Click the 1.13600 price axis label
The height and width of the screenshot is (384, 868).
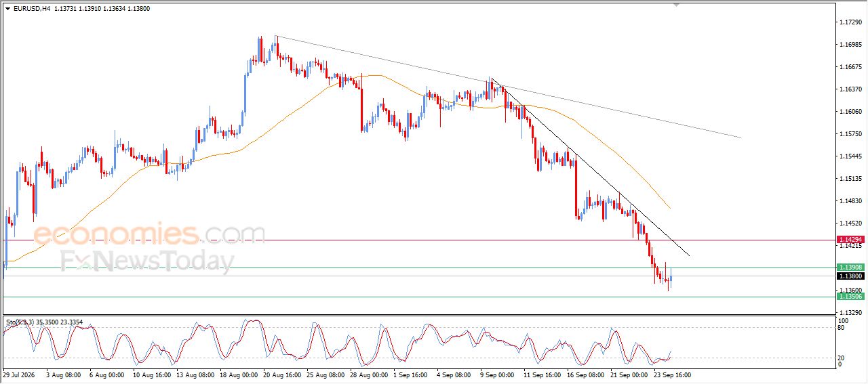(x=850, y=291)
